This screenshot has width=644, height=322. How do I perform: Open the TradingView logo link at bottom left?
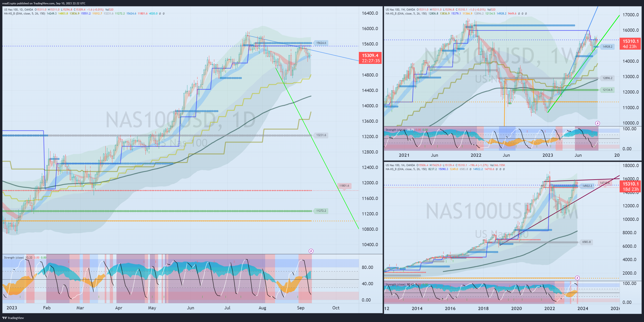pyautogui.click(x=13, y=318)
